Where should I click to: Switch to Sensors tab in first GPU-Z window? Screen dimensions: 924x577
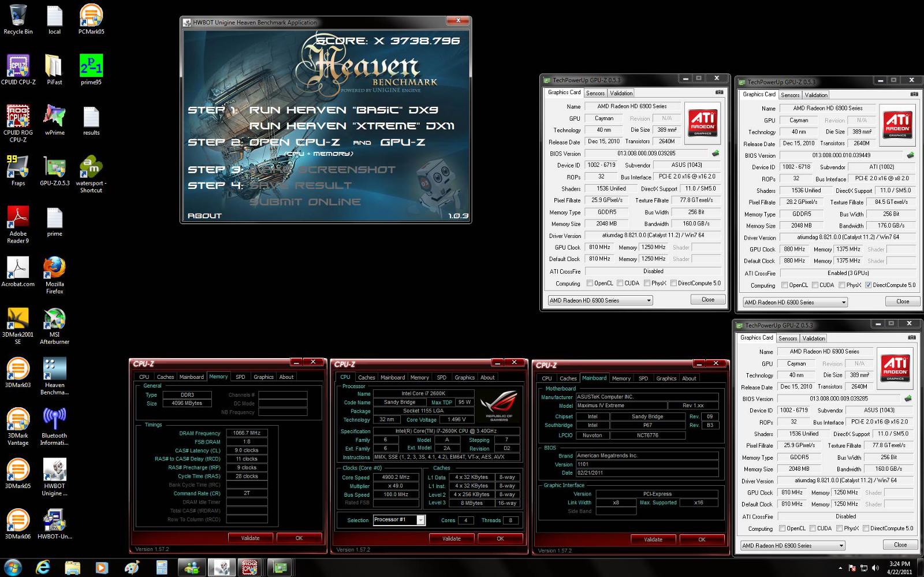[595, 93]
